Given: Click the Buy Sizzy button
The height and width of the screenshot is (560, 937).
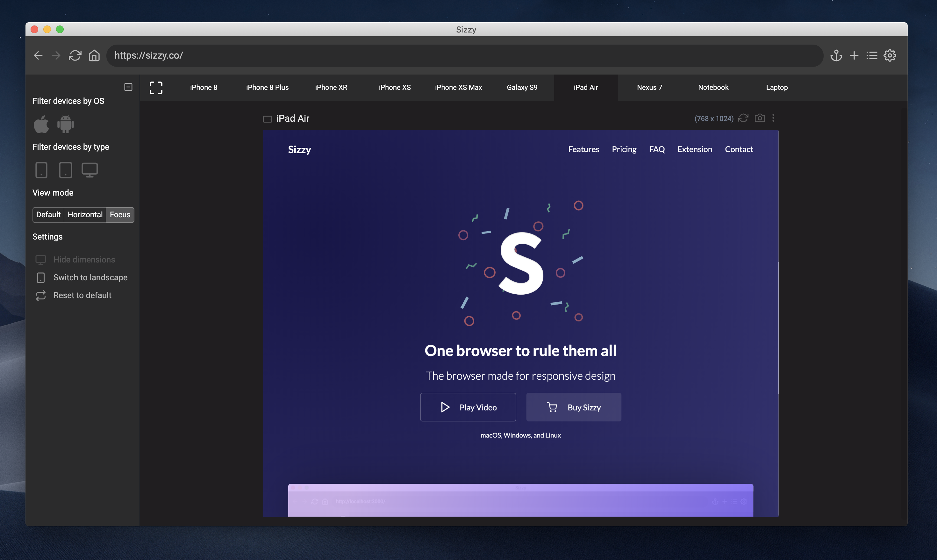Looking at the screenshot, I should 574,407.
